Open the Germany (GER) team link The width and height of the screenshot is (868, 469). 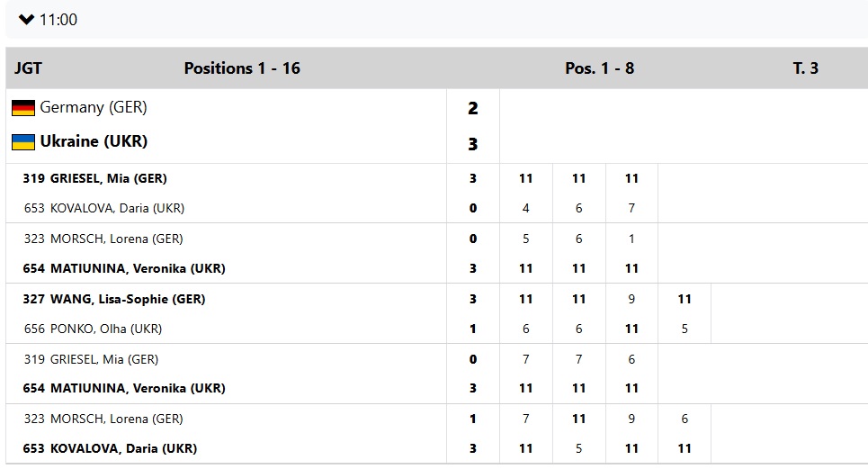pos(93,107)
